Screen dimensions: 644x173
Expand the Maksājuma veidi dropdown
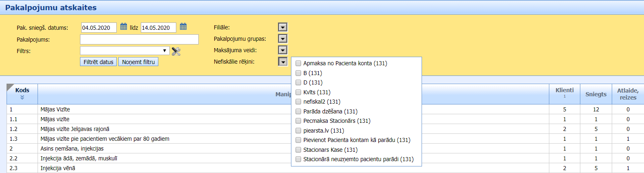click(282, 50)
